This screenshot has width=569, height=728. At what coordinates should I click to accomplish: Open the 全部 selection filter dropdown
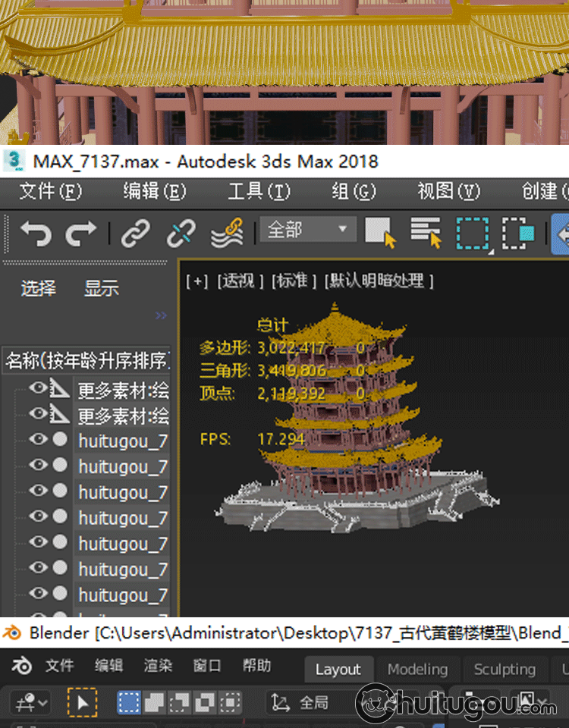(x=308, y=229)
